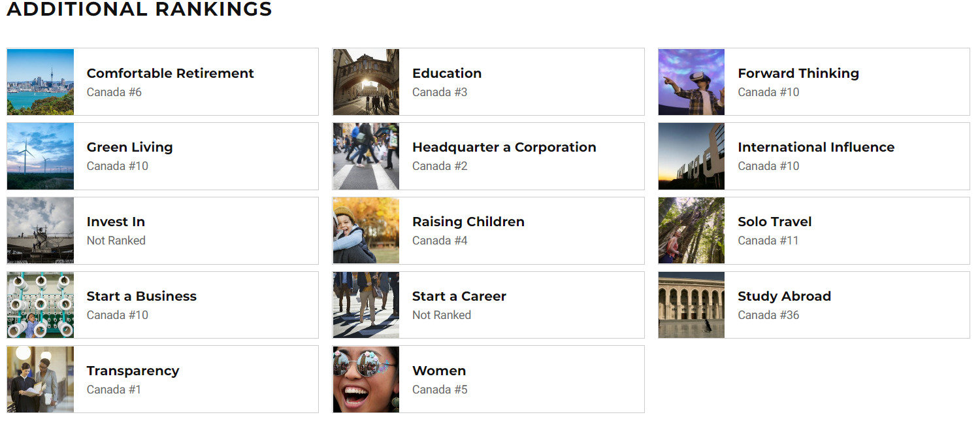Click the Solo Travel forest thumbnail
The height and width of the screenshot is (436, 980).
pos(691,231)
